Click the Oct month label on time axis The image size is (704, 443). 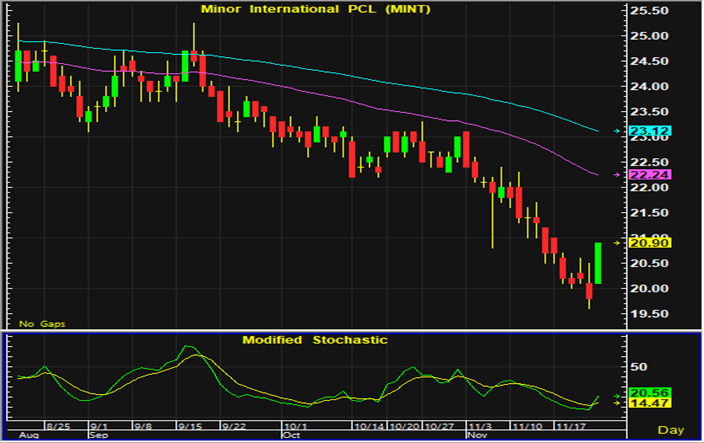pyautogui.click(x=291, y=436)
